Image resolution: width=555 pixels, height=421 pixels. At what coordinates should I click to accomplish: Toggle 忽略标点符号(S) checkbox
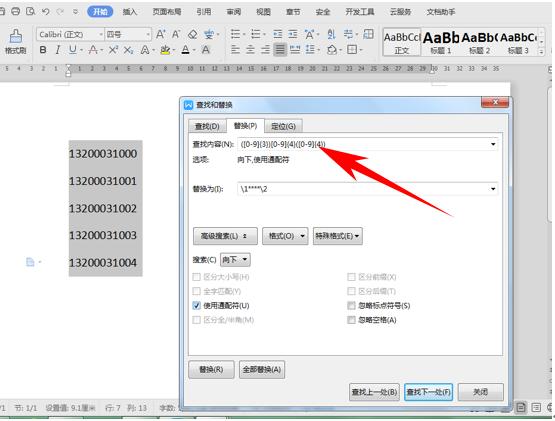pos(351,305)
